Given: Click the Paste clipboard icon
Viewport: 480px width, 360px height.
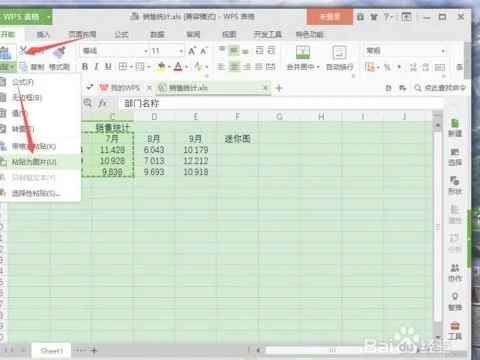Looking at the screenshot, I should 6,53.
